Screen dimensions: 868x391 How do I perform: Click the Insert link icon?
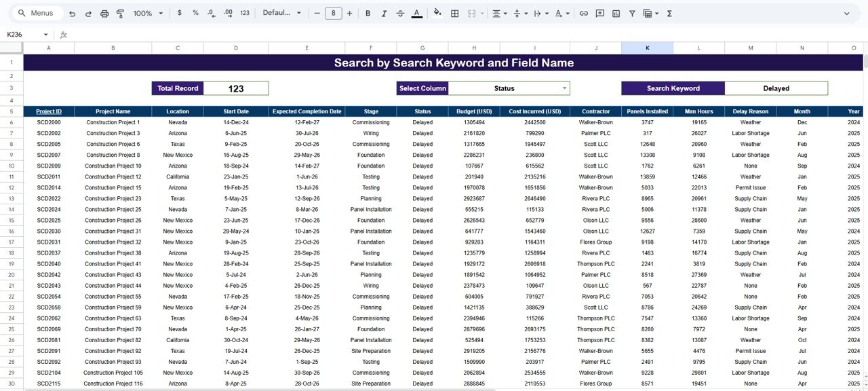coord(583,13)
